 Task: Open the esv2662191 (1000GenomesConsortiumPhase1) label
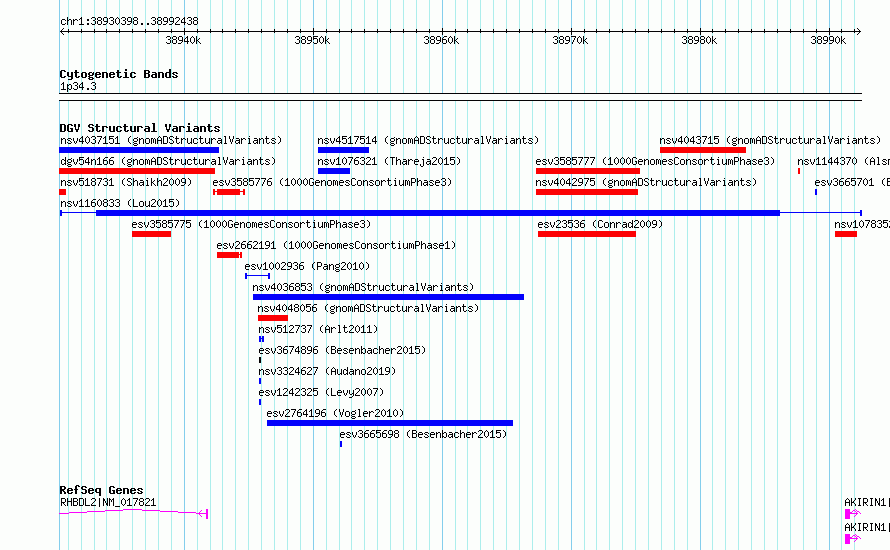click(x=336, y=245)
